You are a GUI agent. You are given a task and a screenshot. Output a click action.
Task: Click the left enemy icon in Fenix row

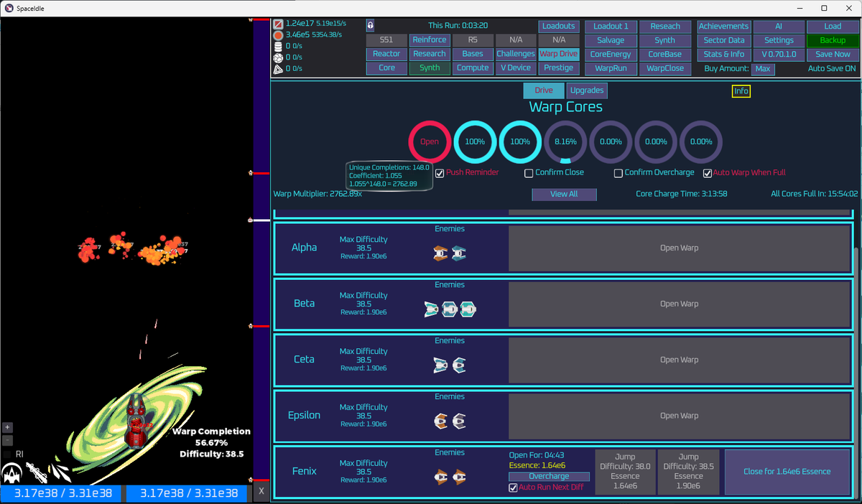point(441,476)
